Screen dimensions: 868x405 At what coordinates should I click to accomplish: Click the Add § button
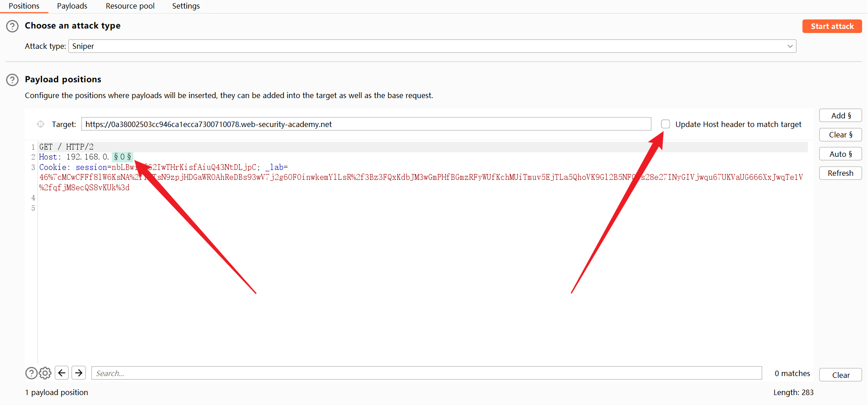[x=840, y=116]
